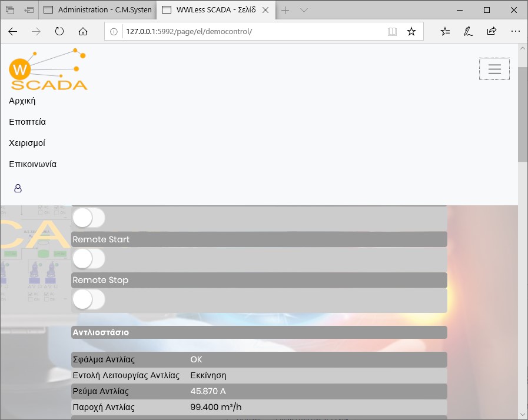Navigate to Αρχική link
The image size is (528, 420).
22,101
